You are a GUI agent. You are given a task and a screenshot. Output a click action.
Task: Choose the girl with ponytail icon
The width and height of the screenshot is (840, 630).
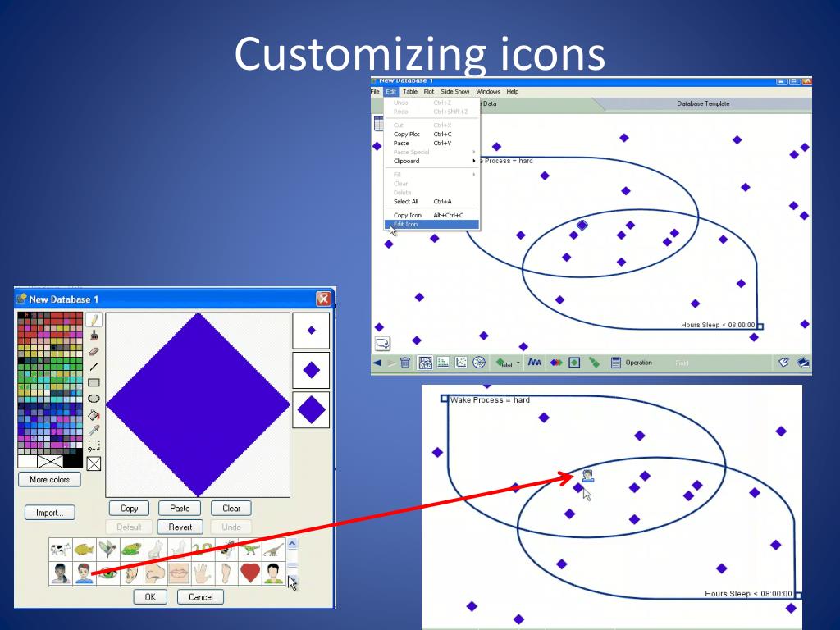click(x=61, y=573)
